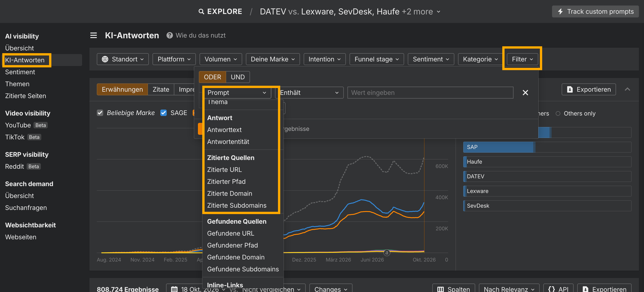Click the Explore search magnifier icon
Screen dimensions: 644x292
(x=201, y=11)
